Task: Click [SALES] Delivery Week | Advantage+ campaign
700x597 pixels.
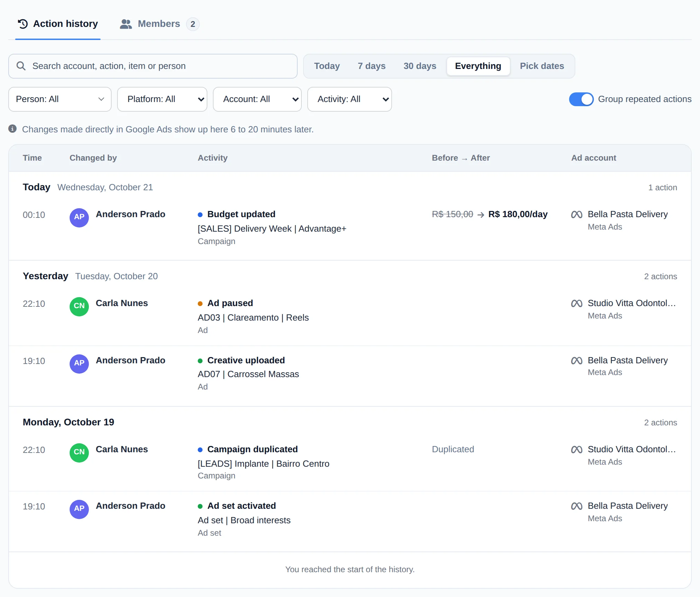Action: (272, 229)
